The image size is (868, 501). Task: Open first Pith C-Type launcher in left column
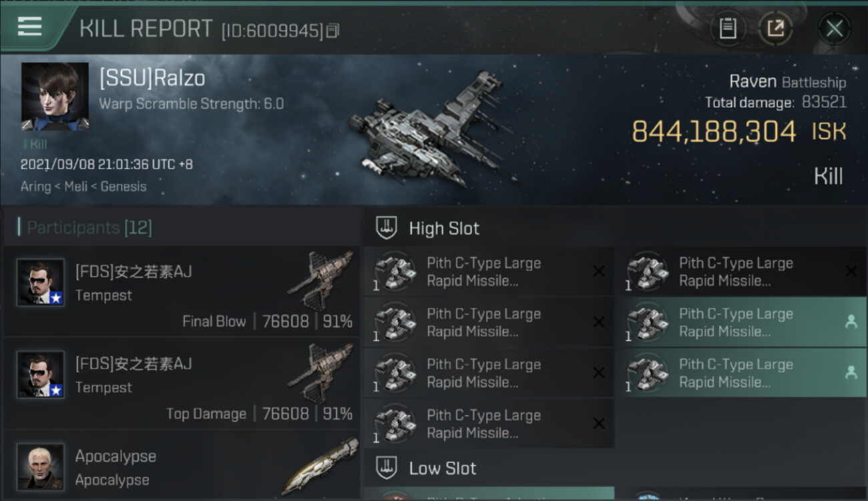coord(489,271)
